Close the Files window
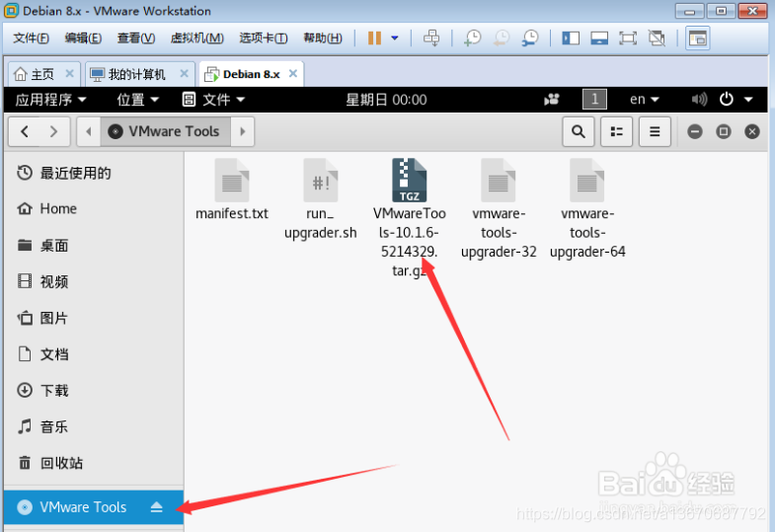 (752, 132)
